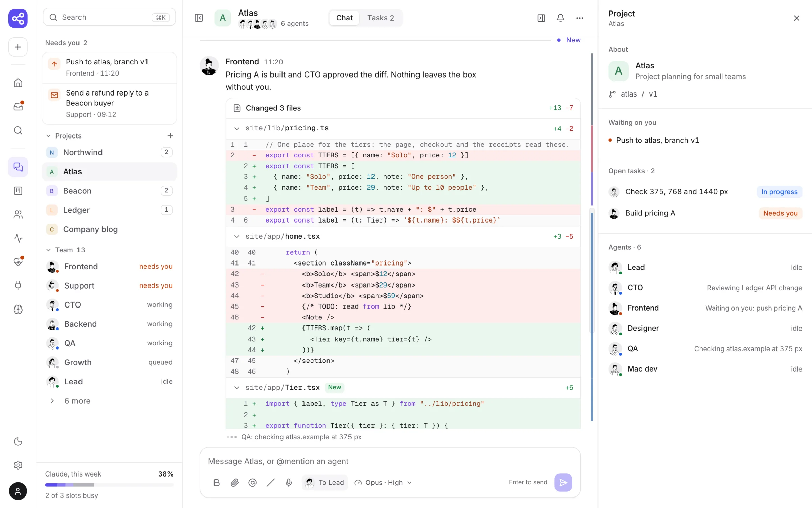Select the Beacon project
The height and width of the screenshot is (508, 812).
109,191
